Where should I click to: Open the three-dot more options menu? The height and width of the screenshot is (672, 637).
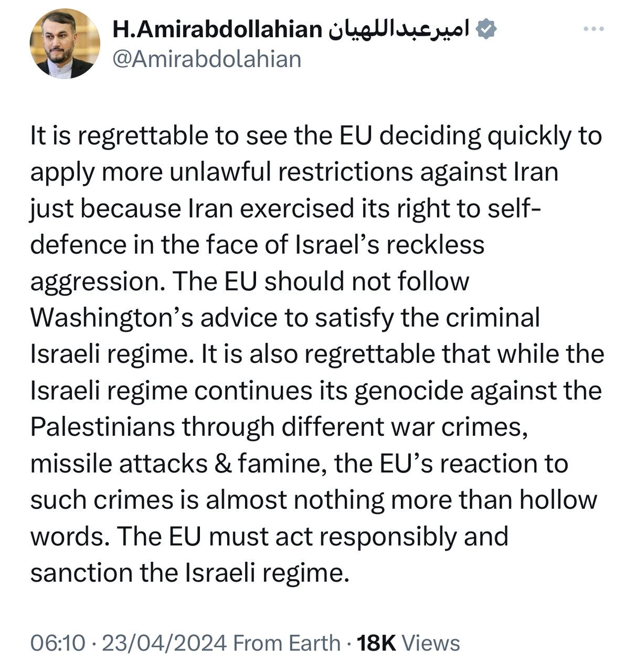coord(593,29)
